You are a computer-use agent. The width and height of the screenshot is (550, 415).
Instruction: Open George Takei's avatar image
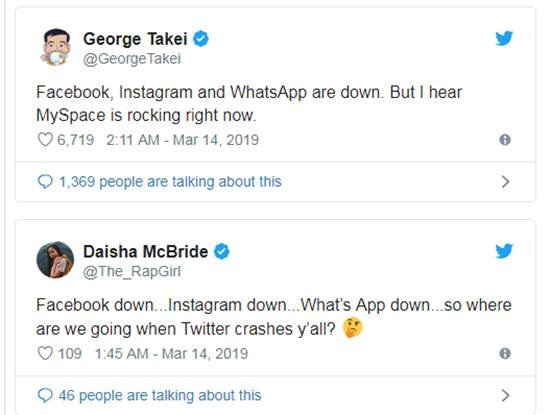tap(55, 47)
